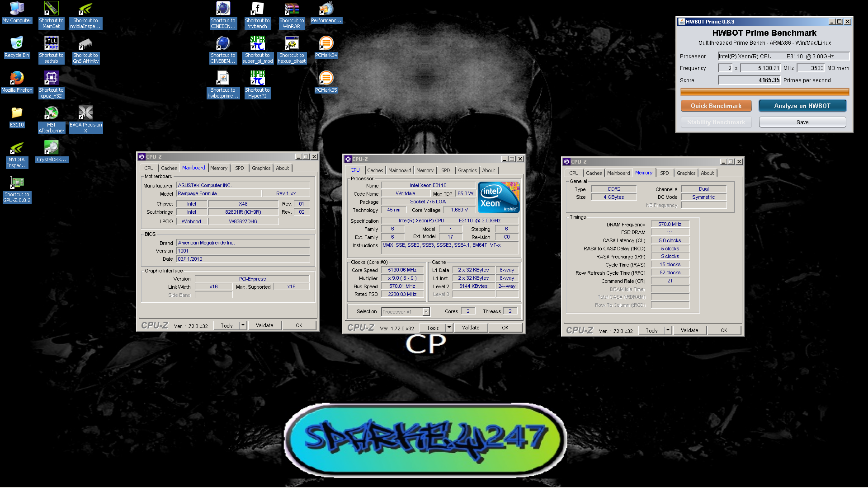
Task: Open GPU-Z.0.8.2 shortcut
Action: 17,189
